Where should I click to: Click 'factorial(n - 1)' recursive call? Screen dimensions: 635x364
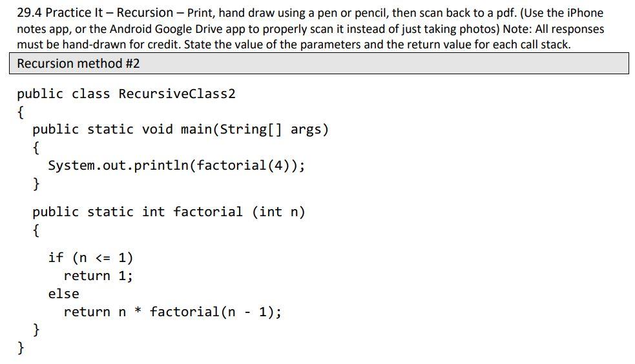pos(213,312)
